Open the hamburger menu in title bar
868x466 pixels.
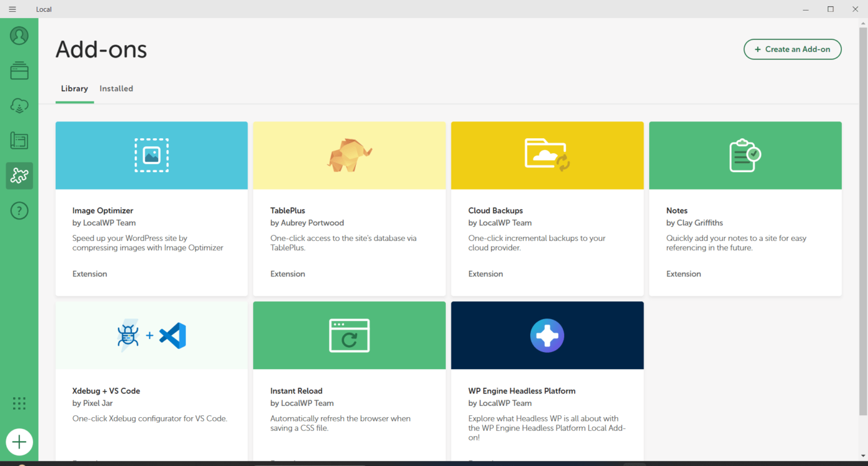pyautogui.click(x=12, y=9)
